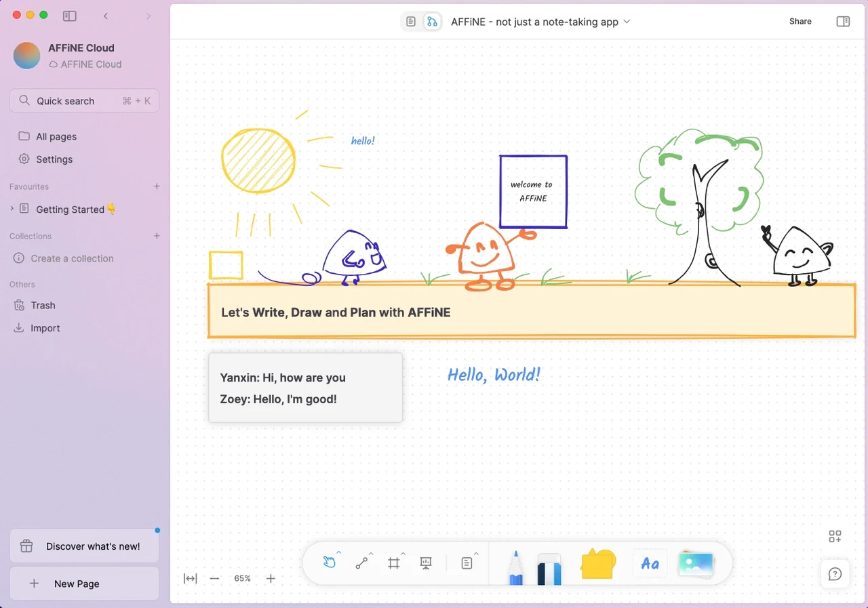Go back with the left arrow
Image resolution: width=868 pixels, height=608 pixels.
106,16
